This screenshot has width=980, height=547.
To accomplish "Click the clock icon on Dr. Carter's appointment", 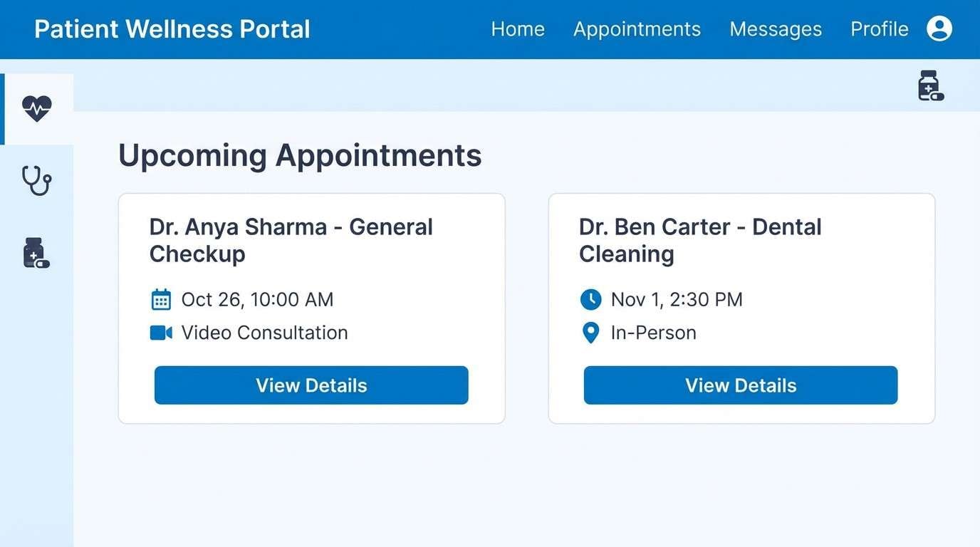I will pos(590,299).
